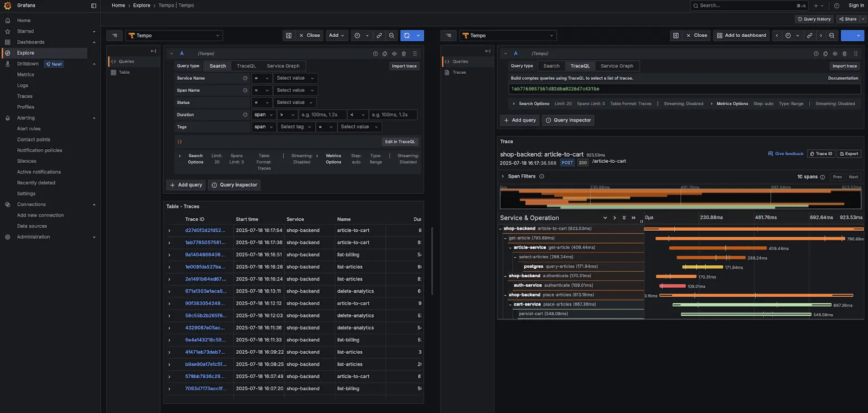Collapse the shop-backend article-to-cart root span
868x413 pixels.
pos(501,229)
